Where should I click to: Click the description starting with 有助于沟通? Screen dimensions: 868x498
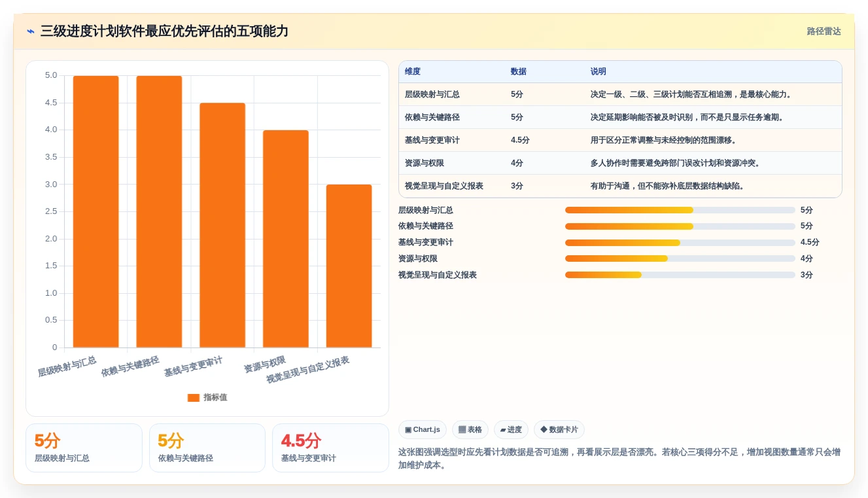coord(668,186)
